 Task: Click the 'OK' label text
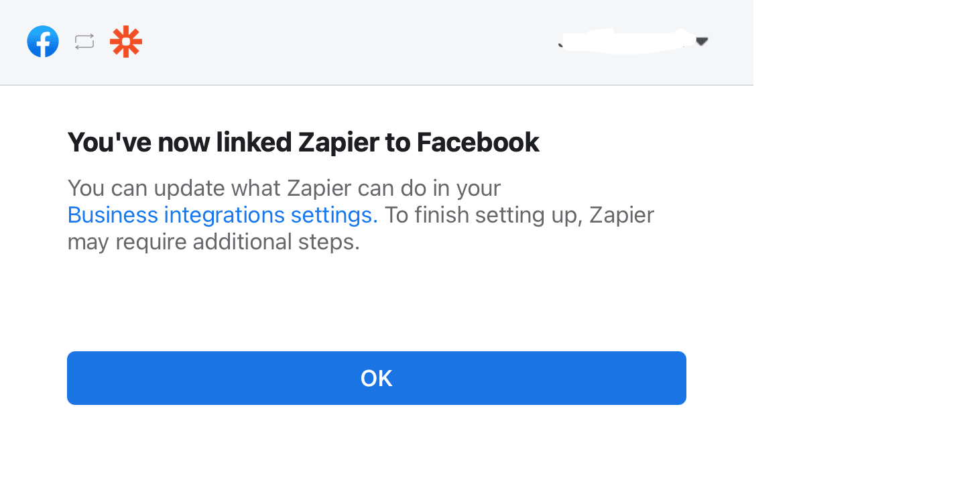click(376, 378)
